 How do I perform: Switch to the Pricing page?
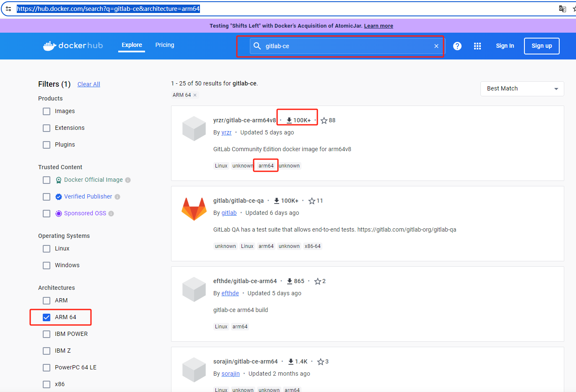(x=164, y=45)
